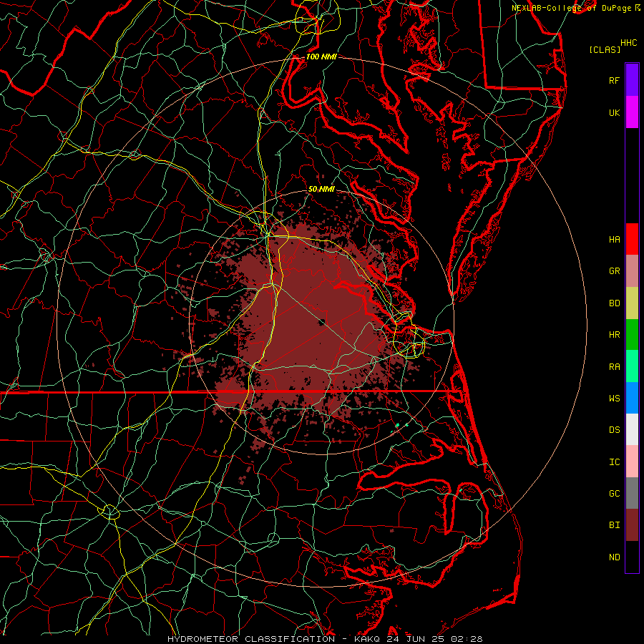Click the DS white legend swatch
Viewport: 644px width, 644px height.
[x=632, y=429]
